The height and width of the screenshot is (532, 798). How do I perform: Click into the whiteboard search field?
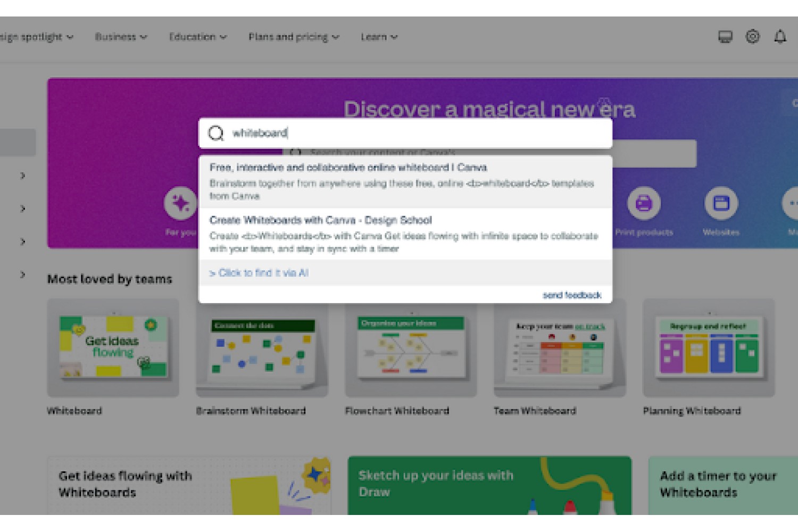[x=405, y=133]
